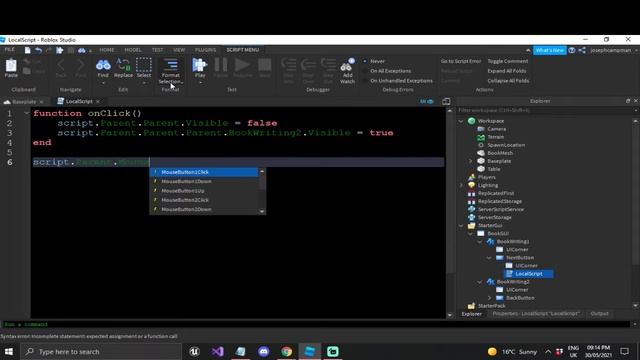The height and width of the screenshot is (360, 640).
Task: Switch to the TEST ribbon tab
Action: pos(157,50)
